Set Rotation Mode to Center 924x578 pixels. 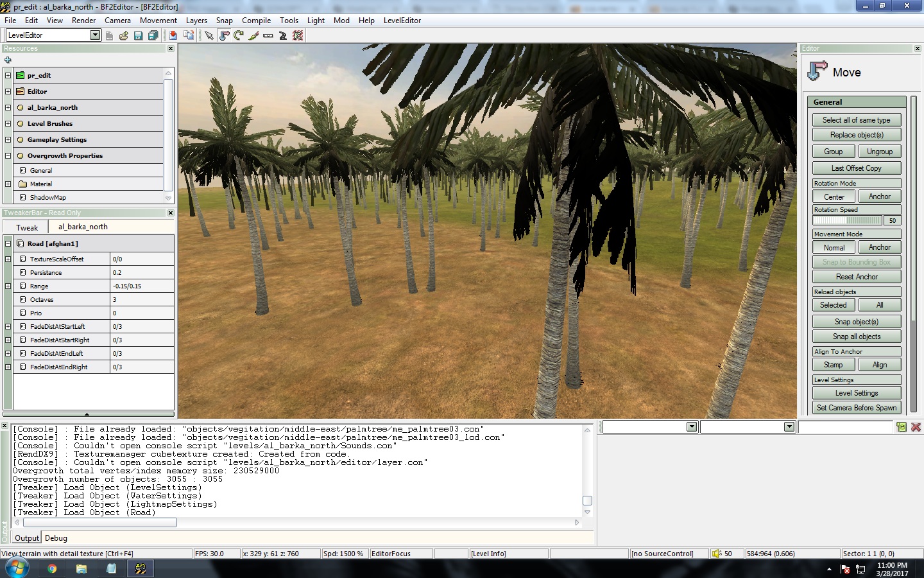(x=834, y=197)
